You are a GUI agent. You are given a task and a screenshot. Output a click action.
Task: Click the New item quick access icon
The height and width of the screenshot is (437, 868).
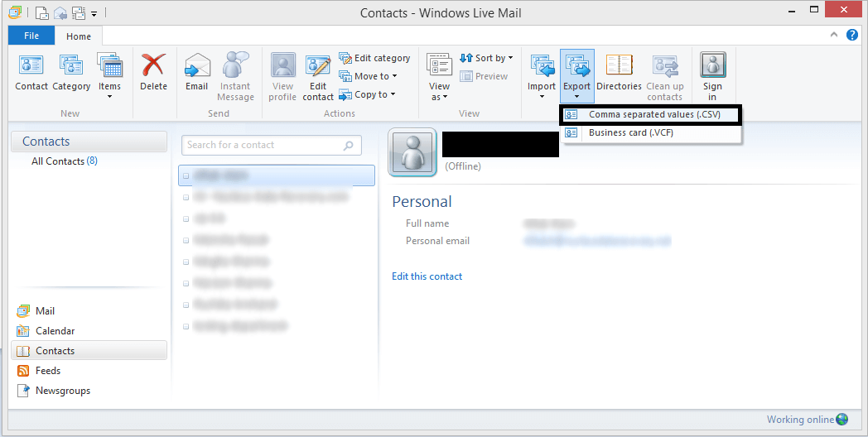(x=42, y=12)
